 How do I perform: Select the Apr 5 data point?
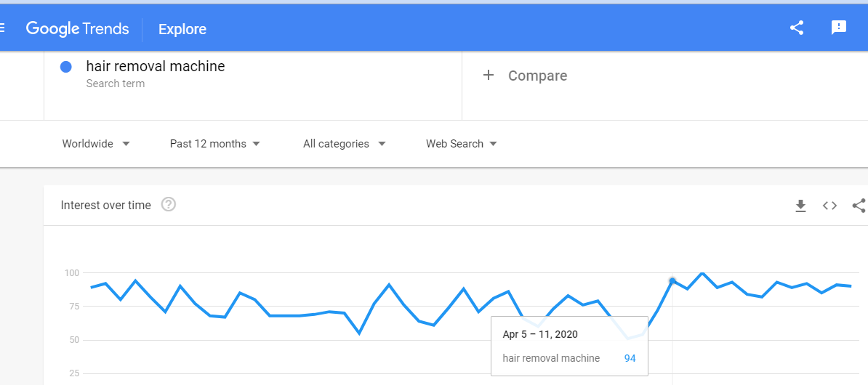pos(672,281)
